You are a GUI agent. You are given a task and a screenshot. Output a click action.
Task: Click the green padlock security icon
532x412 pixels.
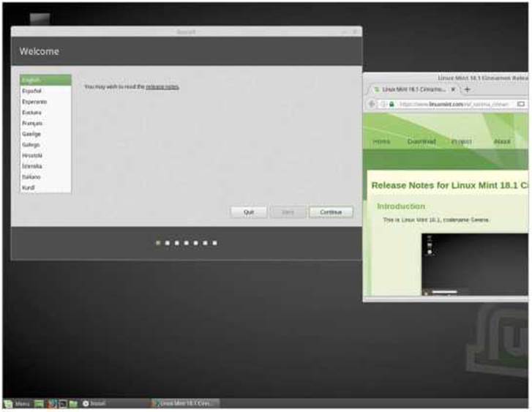(x=392, y=104)
